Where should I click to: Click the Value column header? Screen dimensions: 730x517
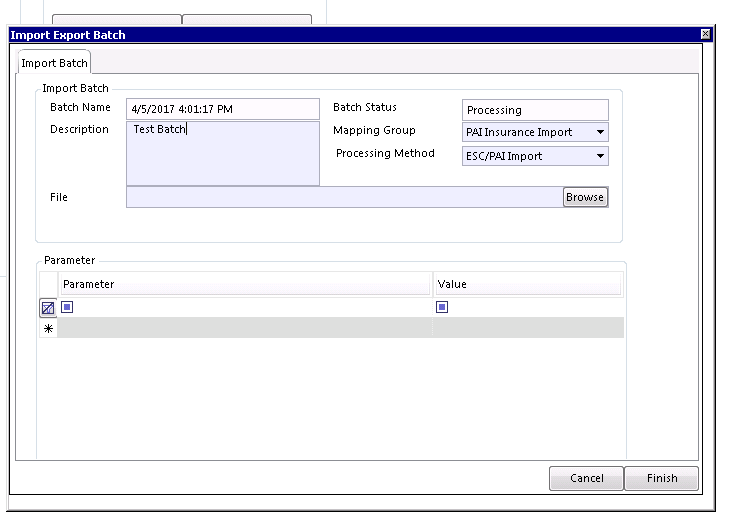pos(528,284)
